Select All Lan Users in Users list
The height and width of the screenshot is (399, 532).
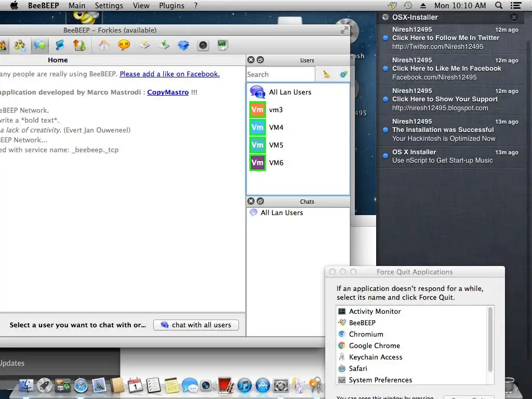click(298, 92)
